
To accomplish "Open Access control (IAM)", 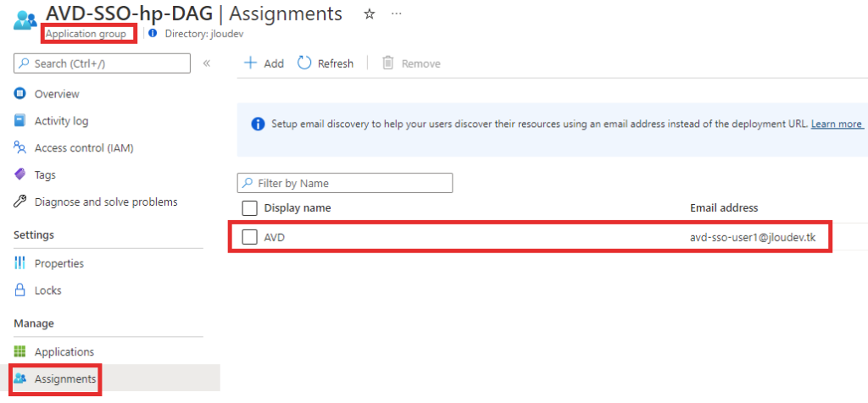I will [x=84, y=148].
